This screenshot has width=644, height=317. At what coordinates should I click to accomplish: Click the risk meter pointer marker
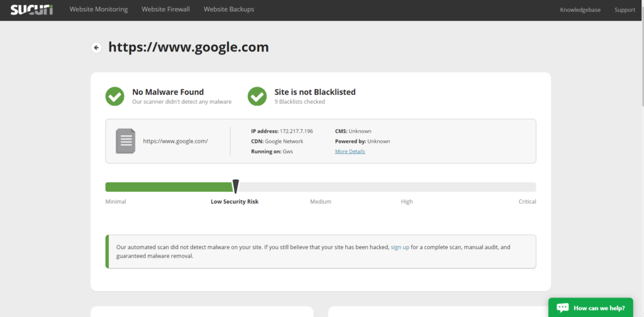(236, 186)
